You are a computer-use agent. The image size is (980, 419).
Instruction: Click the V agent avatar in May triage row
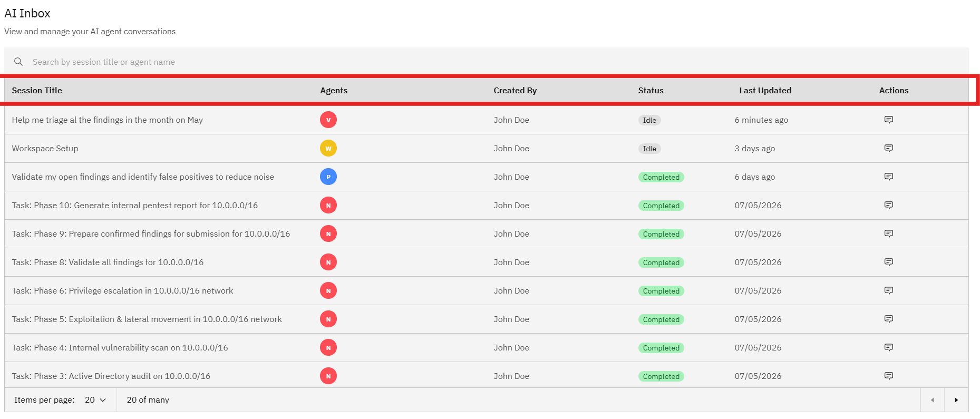(x=328, y=120)
